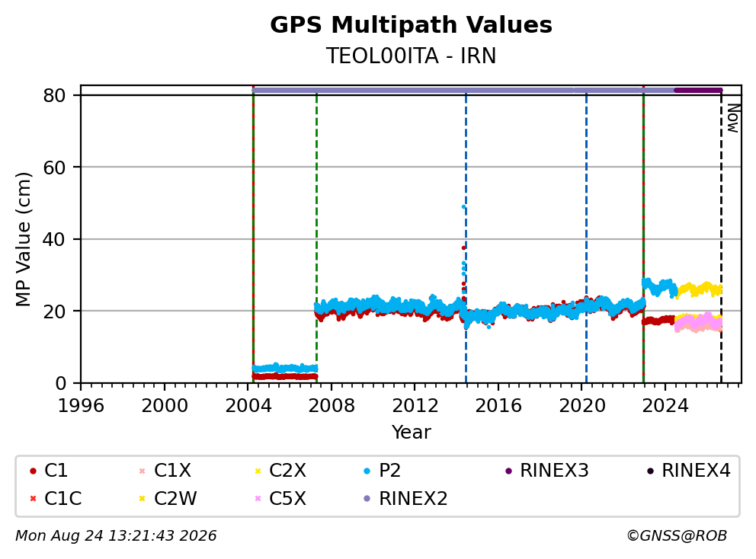Screen dimensions: 756x559
Task: Click the yellow C2W data cluster near 26 cm
Action: pos(699,289)
